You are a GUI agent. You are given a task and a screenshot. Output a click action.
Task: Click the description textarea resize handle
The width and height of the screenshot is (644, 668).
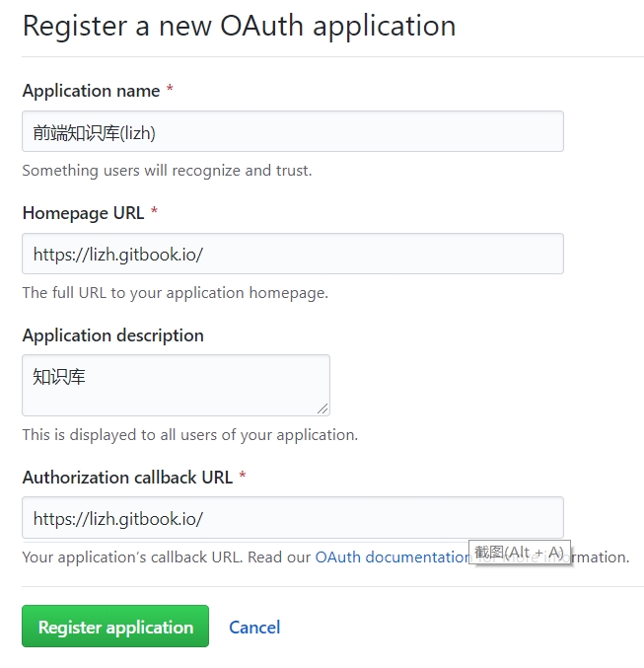(x=323, y=409)
